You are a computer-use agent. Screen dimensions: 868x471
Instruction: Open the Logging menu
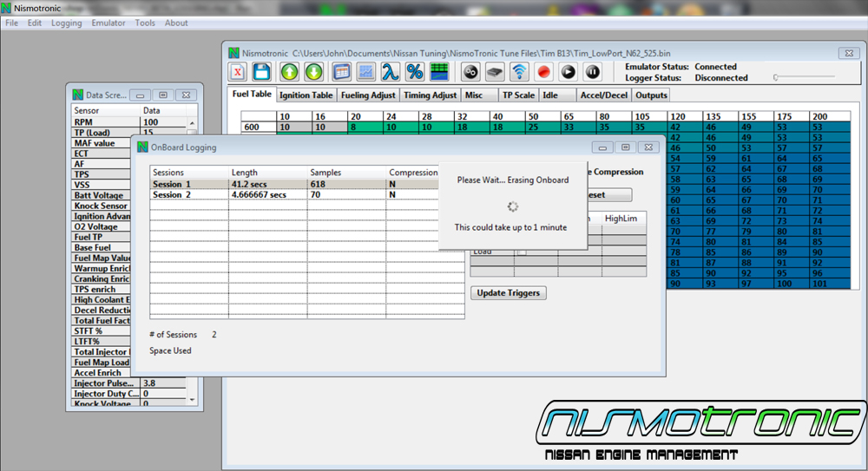click(67, 23)
